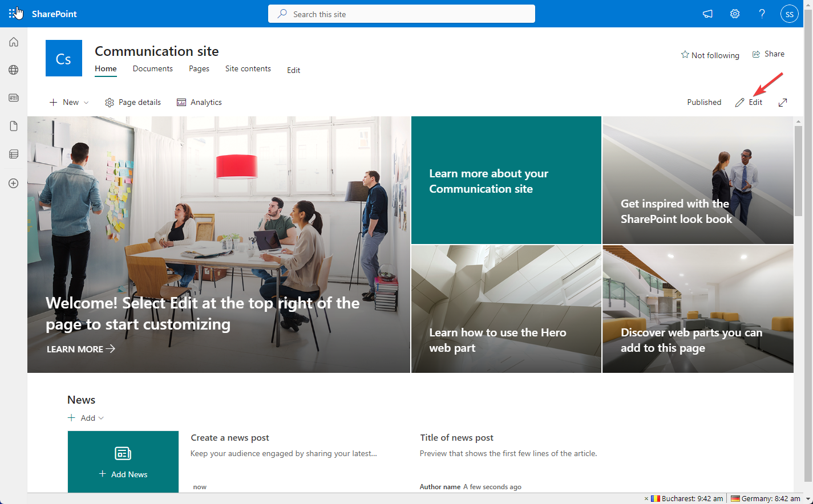This screenshot has height=504, width=813.
Task: Open the News icon in left app bar
Action: (14, 98)
